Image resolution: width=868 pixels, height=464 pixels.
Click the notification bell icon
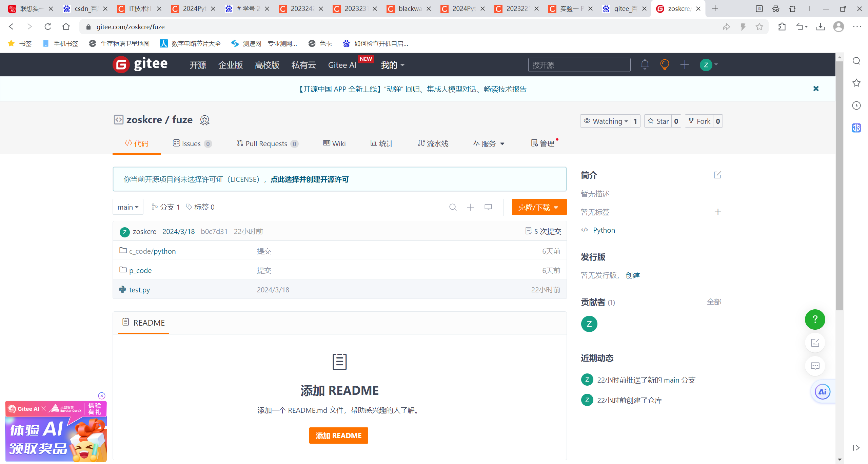(x=645, y=64)
